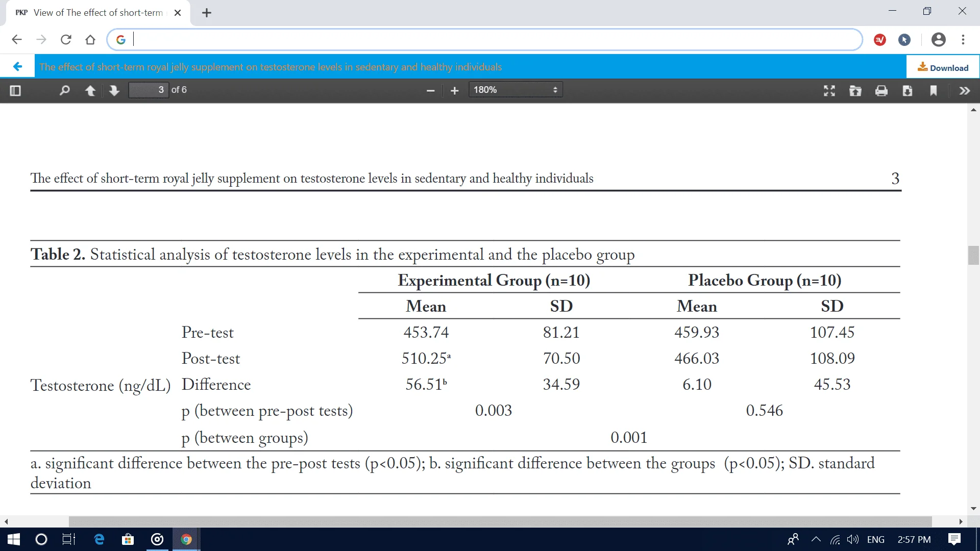This screenshot has height=551, width=980.
Task: Close the current browser tab
Action: coord(178,13)
